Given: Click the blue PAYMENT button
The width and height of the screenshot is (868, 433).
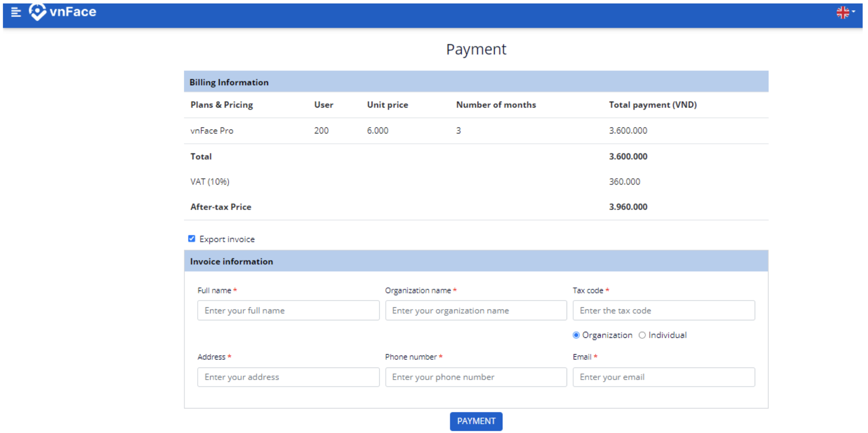Looking at the screenshot, I should point(476,421).
